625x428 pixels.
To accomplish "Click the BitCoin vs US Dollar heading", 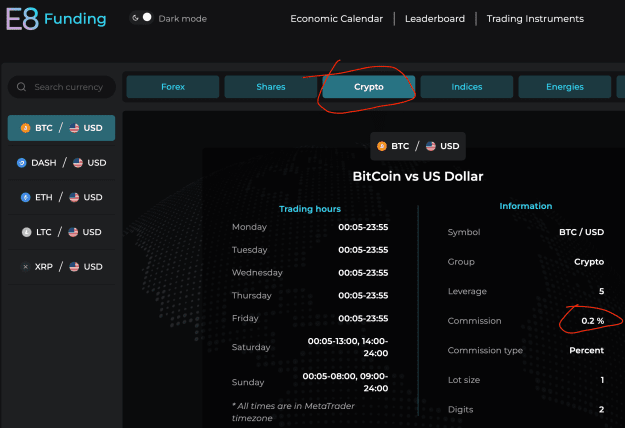I will pos(418,176).
